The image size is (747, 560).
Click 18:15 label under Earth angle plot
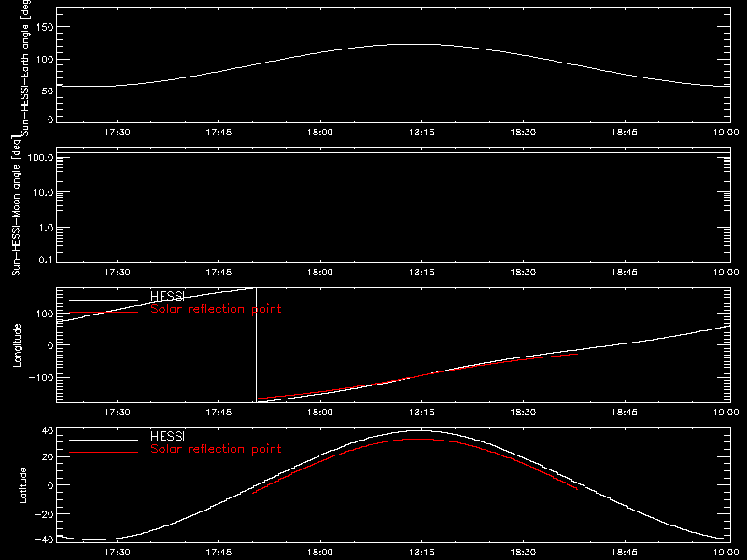coord(422,133)
